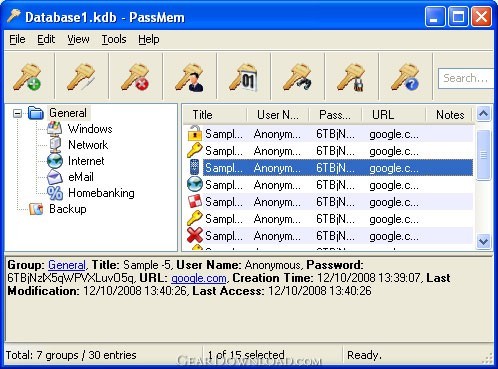The image size is (498, 369).
Task: Click the red checkered icon in entry list
Action: pos(194,201)
